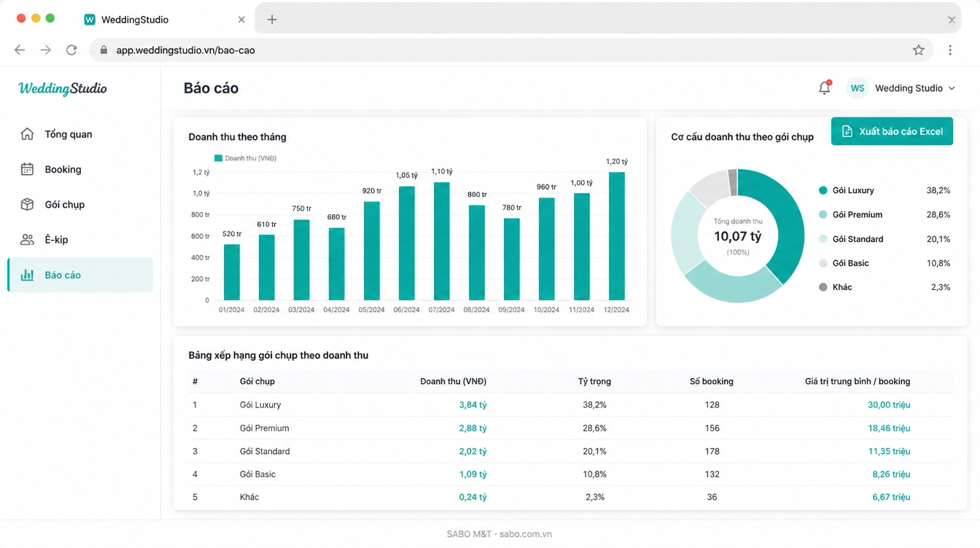Click the Tổng quan home icon
980x548 pixels.
(x=27, y=134)
